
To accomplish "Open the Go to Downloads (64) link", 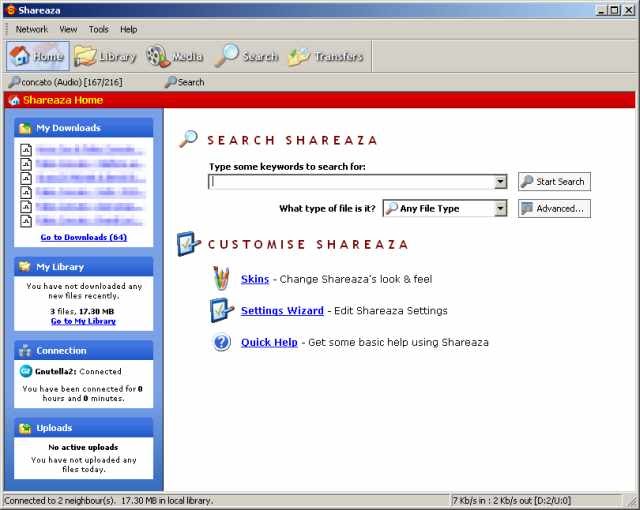I will 84,237.
